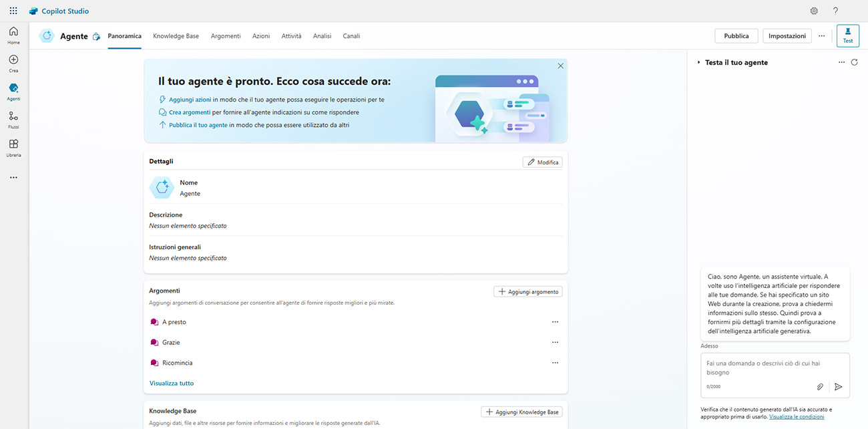868x429 pixels.
Task: Toggle the Test panel on the right
Action: tap(847, 35)
